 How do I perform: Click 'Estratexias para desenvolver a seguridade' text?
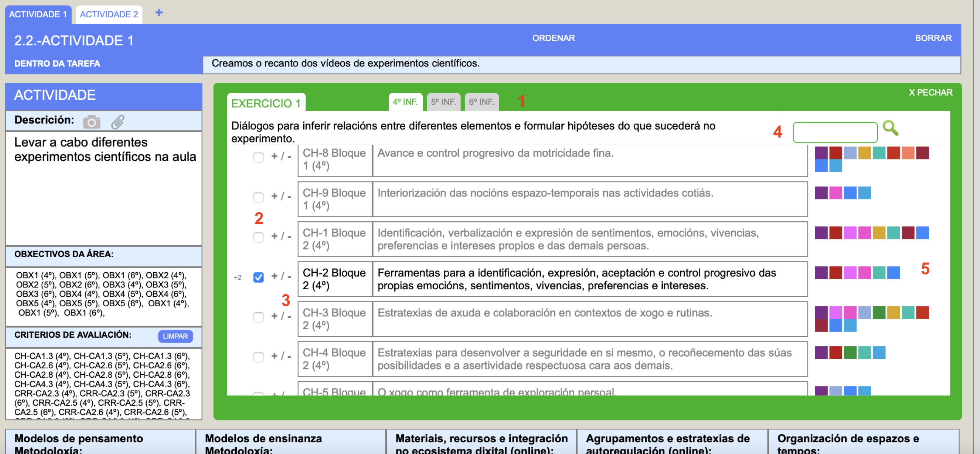[x=585, y=359]
